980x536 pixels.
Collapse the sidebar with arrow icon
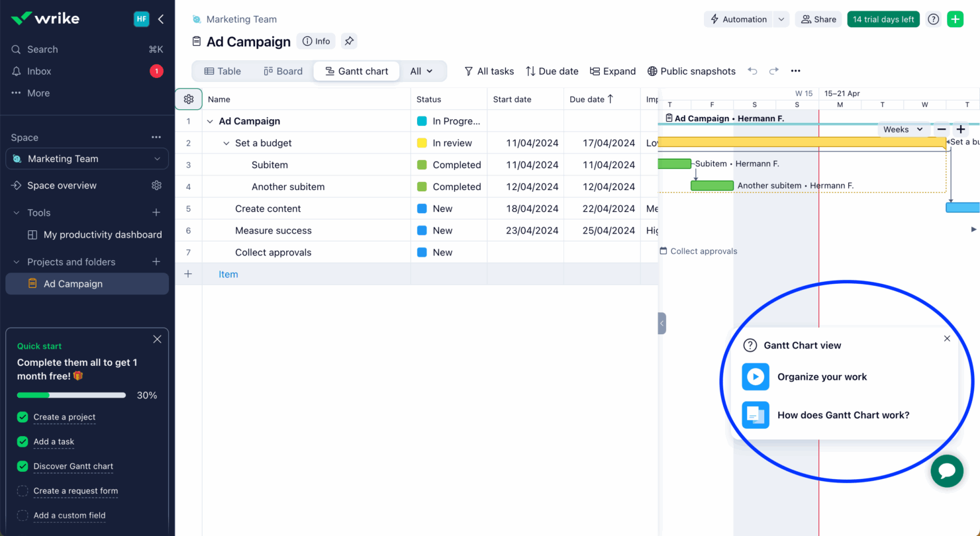tap(160, 19)
